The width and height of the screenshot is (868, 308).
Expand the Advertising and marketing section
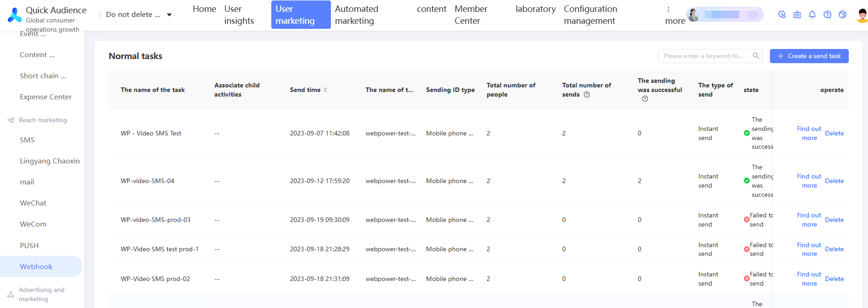point(41,294)
